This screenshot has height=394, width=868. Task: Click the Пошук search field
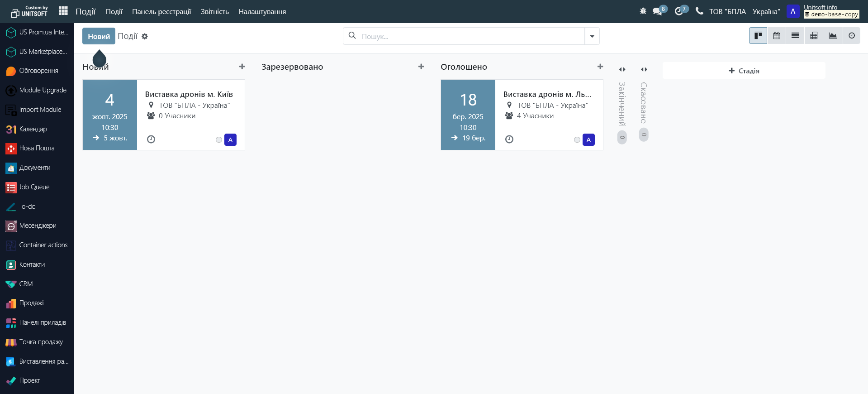[x=470, y=36]
